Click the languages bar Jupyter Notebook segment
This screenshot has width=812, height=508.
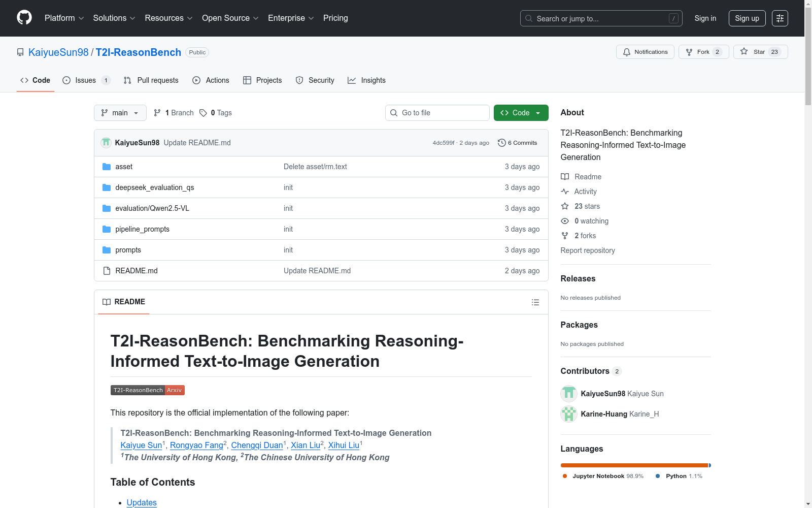(634, 465)
